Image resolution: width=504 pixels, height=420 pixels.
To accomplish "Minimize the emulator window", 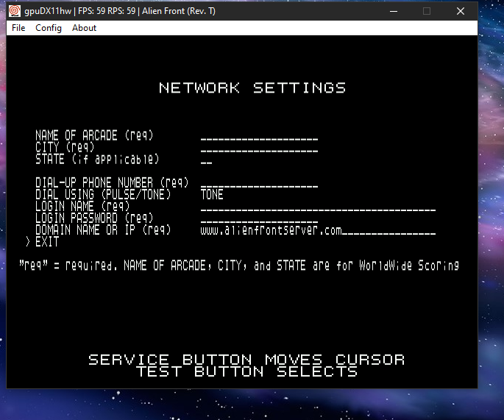I will [x=394, y=11].
